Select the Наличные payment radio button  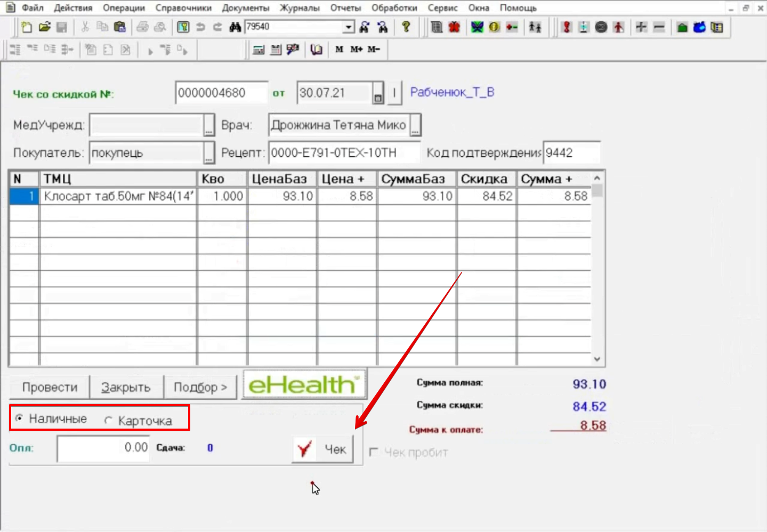coord(19,418)
